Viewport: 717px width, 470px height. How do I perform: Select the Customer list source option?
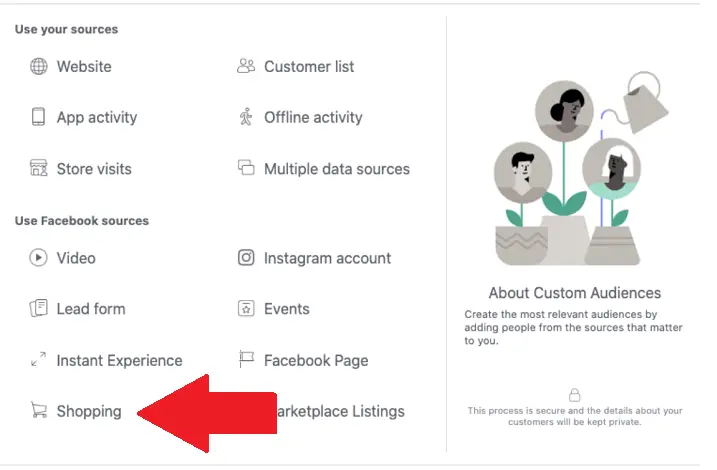309,67
